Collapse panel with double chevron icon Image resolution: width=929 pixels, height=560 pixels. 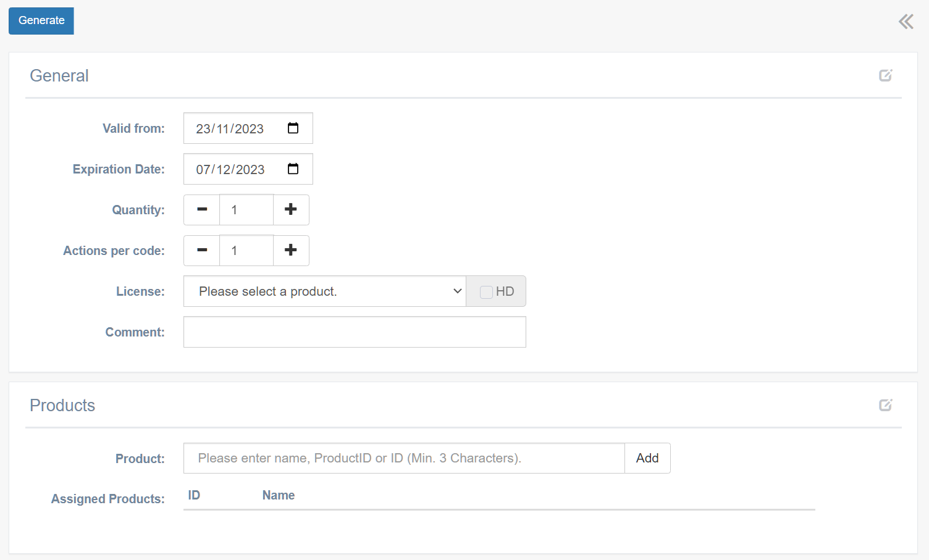tap(906, 22)
